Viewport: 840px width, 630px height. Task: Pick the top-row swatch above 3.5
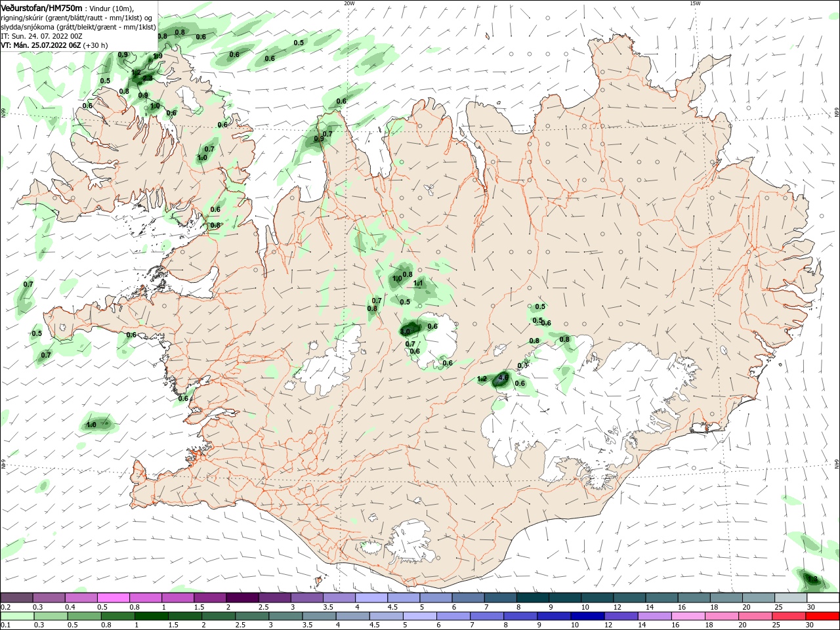pyautogui.click(x=339, y=598)
